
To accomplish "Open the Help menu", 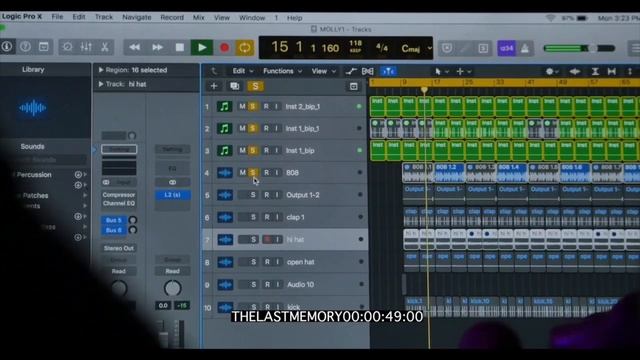I will [x=294, y=18].
